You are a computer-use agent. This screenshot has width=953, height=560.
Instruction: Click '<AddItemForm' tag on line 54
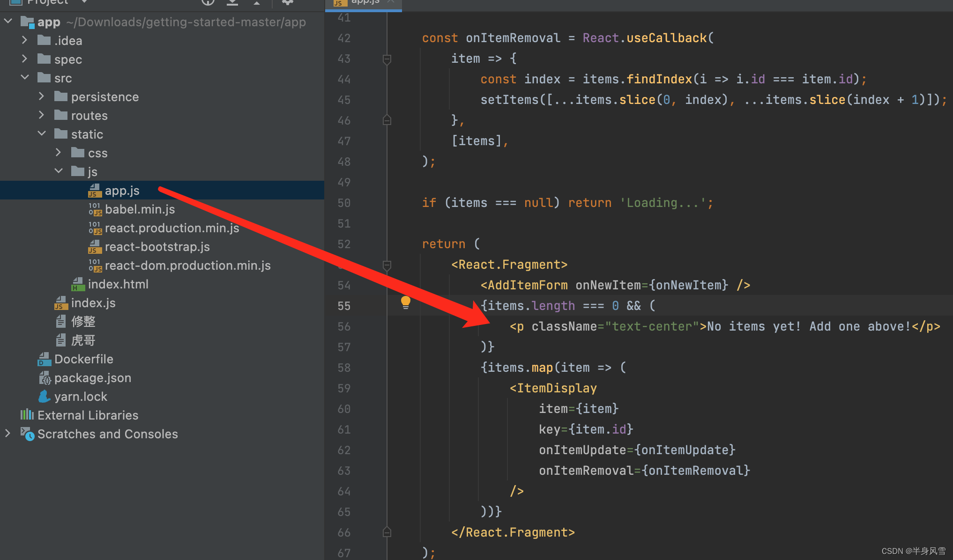point(524,285)
